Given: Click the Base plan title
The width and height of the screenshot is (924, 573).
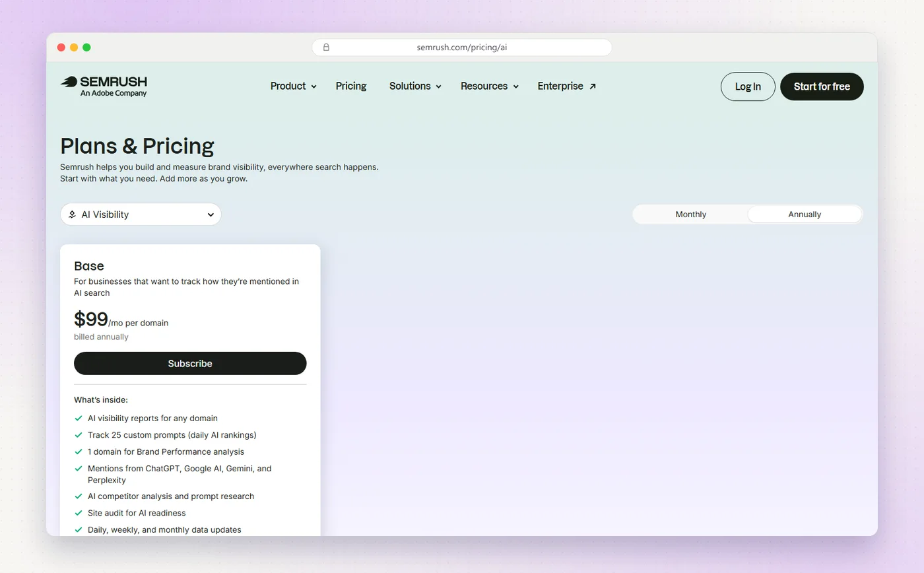Looking at the screenshot, I should (89, 266).
